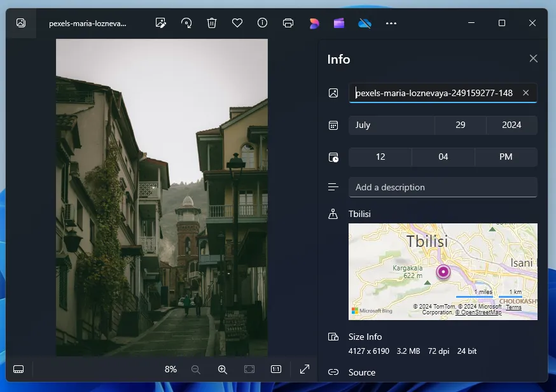The image size is (556, 392).
Task: Click the Add a description field
Action: tap(443, 187)
